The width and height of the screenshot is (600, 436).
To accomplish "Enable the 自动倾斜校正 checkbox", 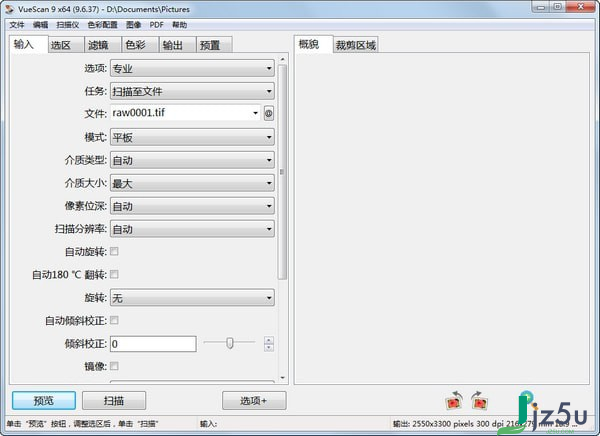I will point(114,320).
